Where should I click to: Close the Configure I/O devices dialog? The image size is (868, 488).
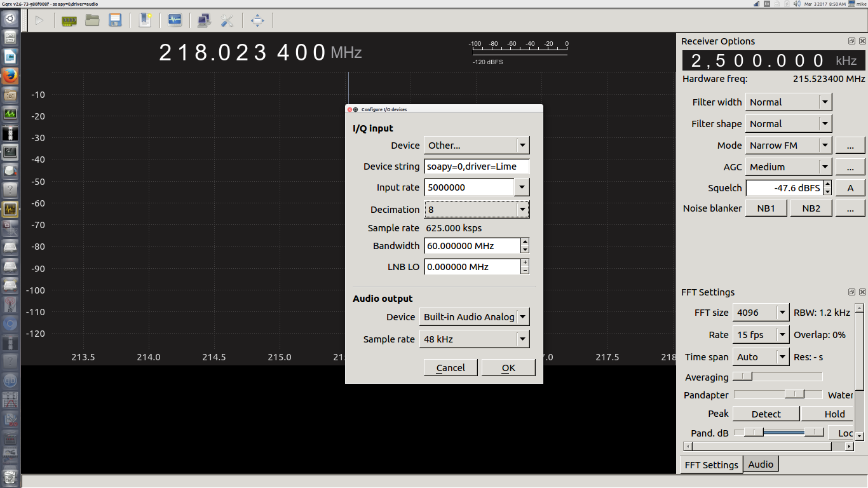coord(349,109)
